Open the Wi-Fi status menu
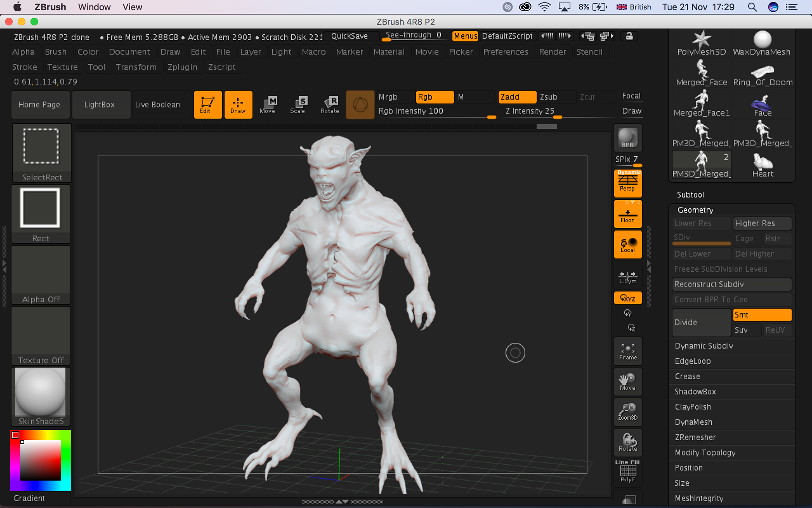This screenshot has width=812, height=508. (545, 7)
